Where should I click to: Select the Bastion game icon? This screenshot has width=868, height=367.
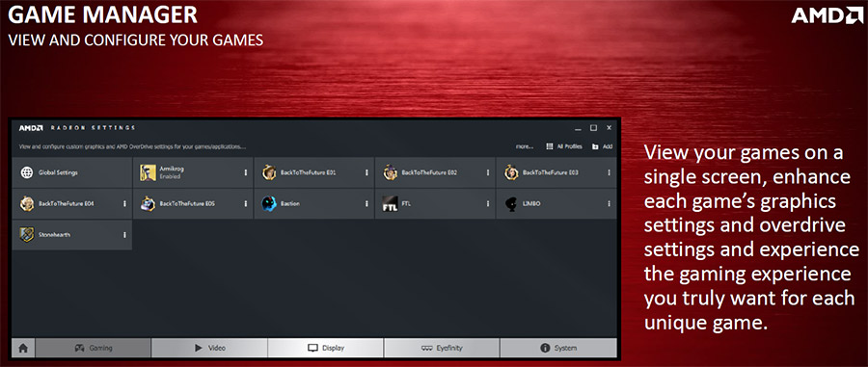click(269, 204)
